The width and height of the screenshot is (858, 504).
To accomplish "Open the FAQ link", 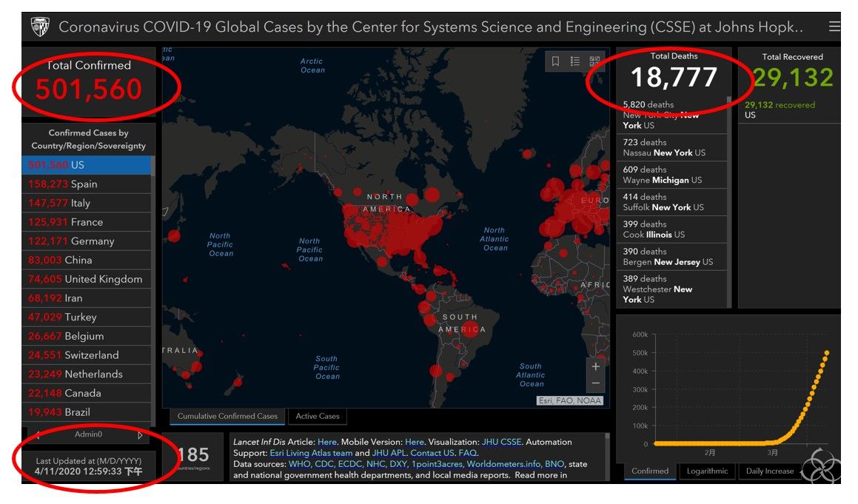I will tap(467, 453).
